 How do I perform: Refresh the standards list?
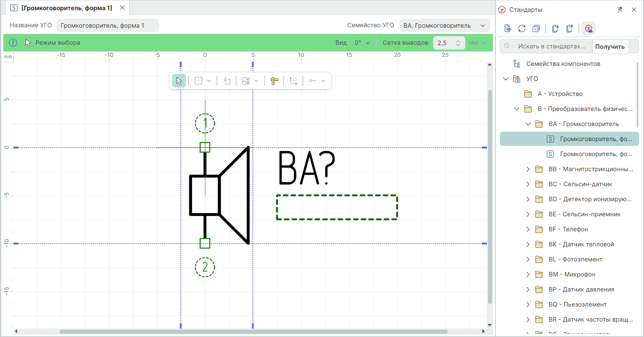522,28
